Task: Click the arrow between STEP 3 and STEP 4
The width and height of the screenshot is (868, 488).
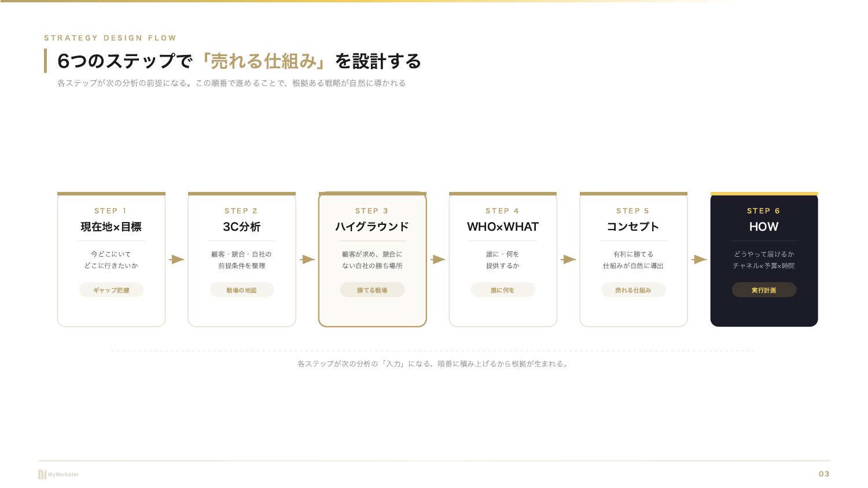Action: [438, 260]
